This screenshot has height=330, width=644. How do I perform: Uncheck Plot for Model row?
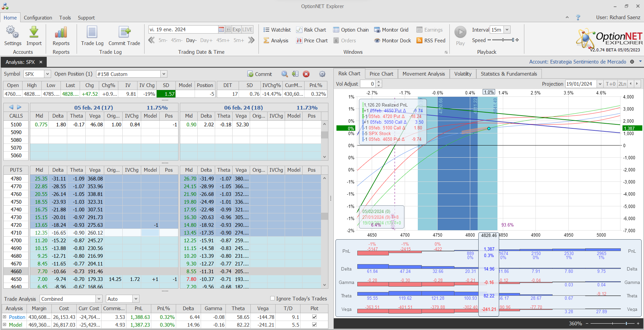click(x=314, y=325)
